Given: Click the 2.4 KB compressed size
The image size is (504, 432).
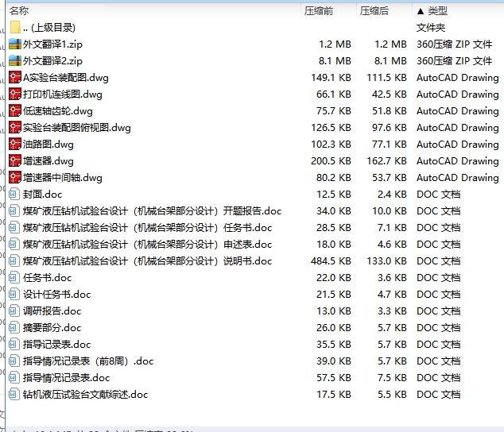Looking at the screenshot, I should click(392, 195).
